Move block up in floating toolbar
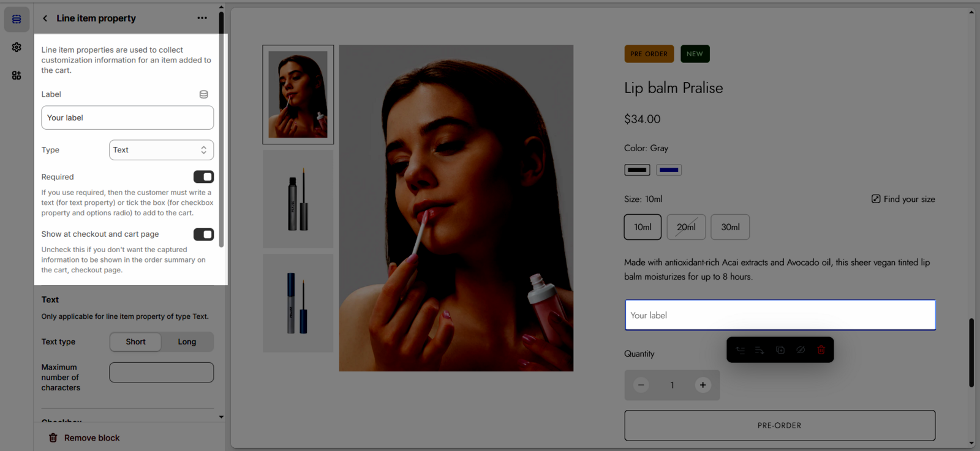980x451 pixels. point(741,350)
